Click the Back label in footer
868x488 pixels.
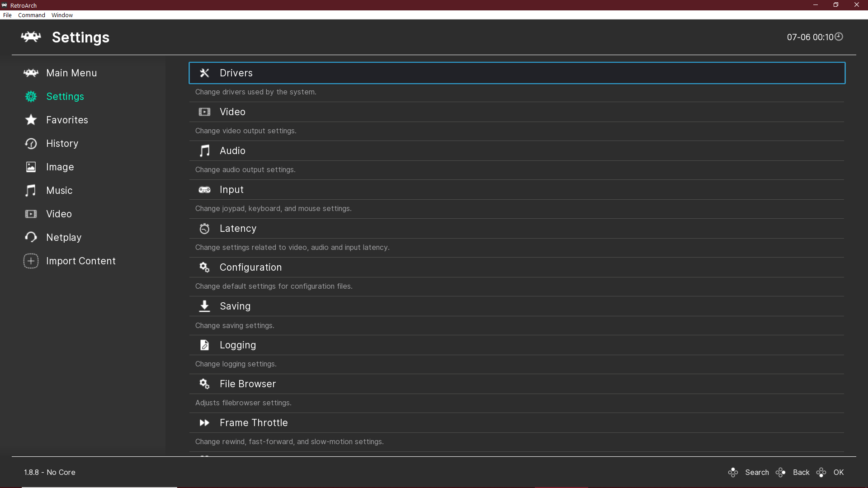click(801, 472)
